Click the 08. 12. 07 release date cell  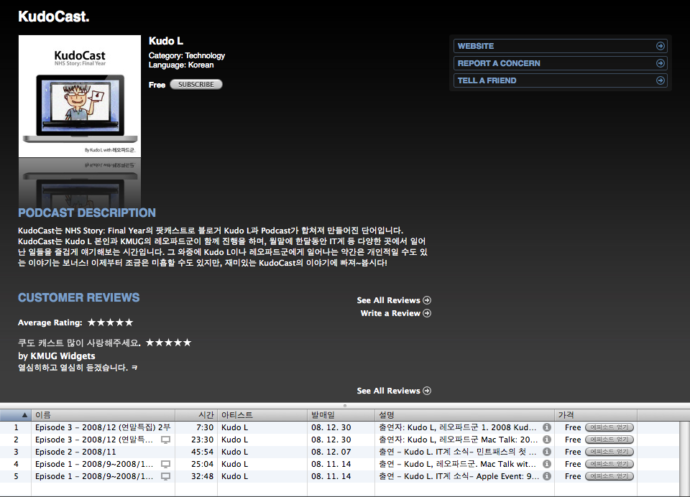click(x=331, y=452)
